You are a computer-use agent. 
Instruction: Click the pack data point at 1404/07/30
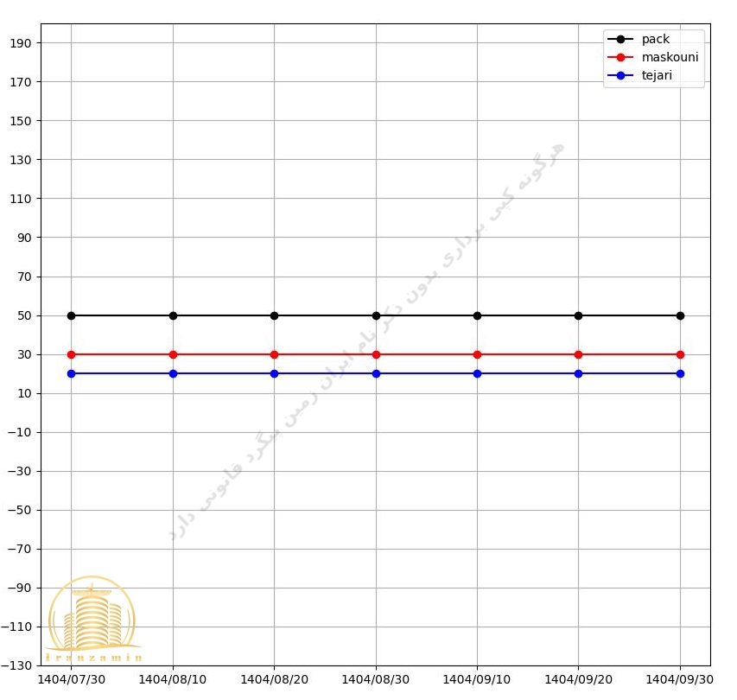[71, 315]
